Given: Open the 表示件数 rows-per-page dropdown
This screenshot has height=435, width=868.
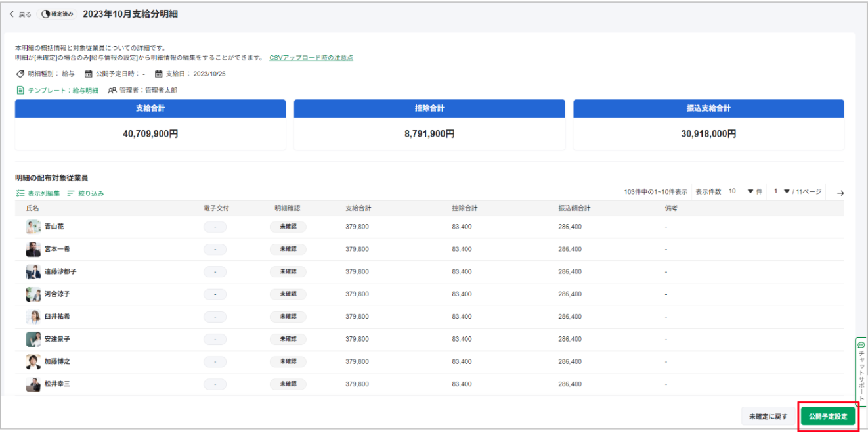Looking at the screenshot, I should point(750,192).
